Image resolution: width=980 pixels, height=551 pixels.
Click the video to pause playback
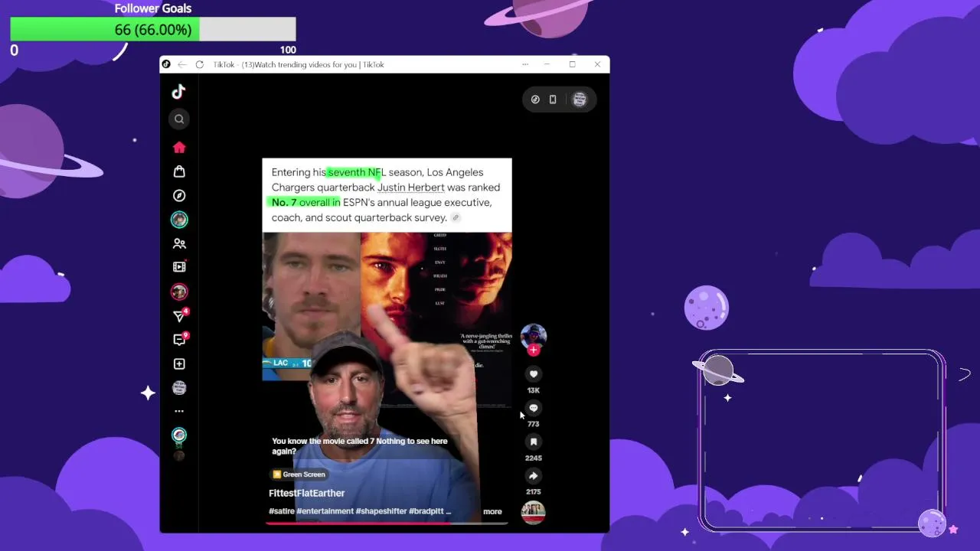pos(387,341)
